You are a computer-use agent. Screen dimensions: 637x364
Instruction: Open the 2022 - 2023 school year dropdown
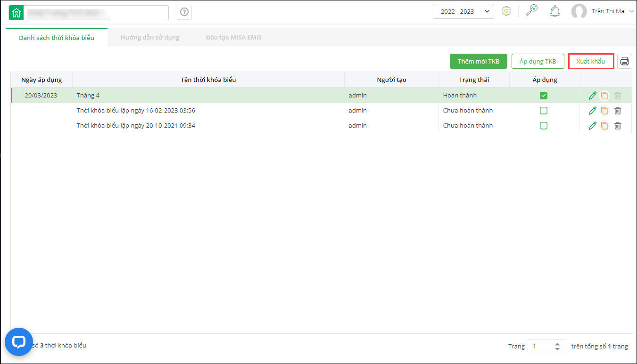[x=463, y=11]
